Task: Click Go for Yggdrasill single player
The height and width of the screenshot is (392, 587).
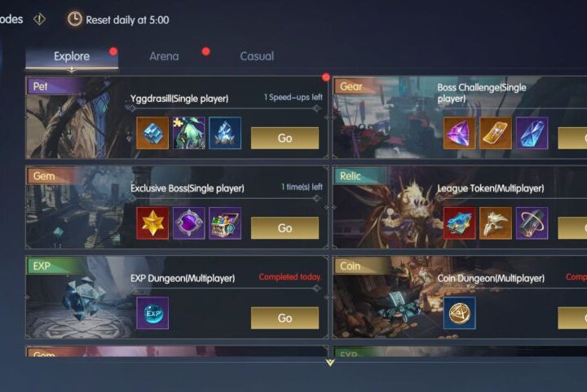Action: [285, 138]
